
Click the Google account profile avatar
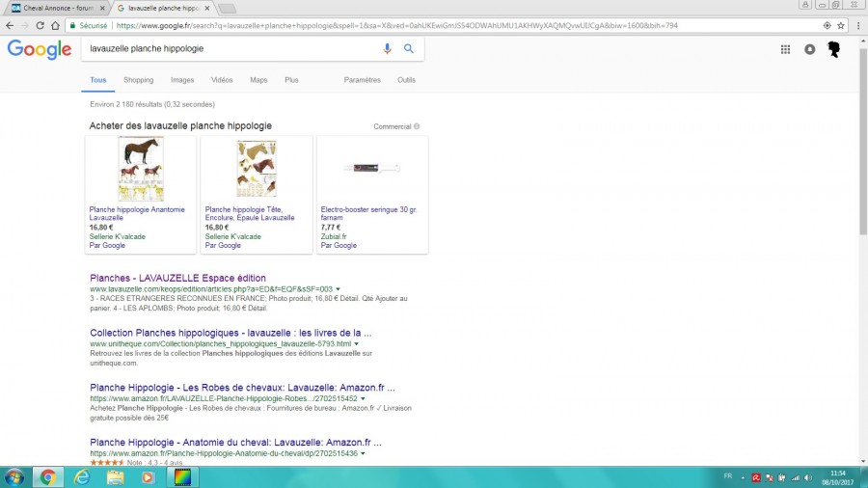(x=833, y=49)
